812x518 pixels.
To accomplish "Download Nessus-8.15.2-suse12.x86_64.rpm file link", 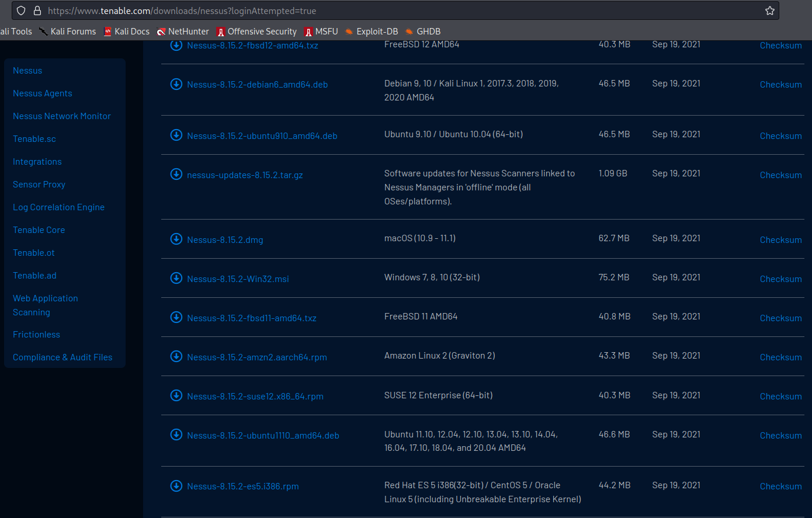I will point(255,397).
